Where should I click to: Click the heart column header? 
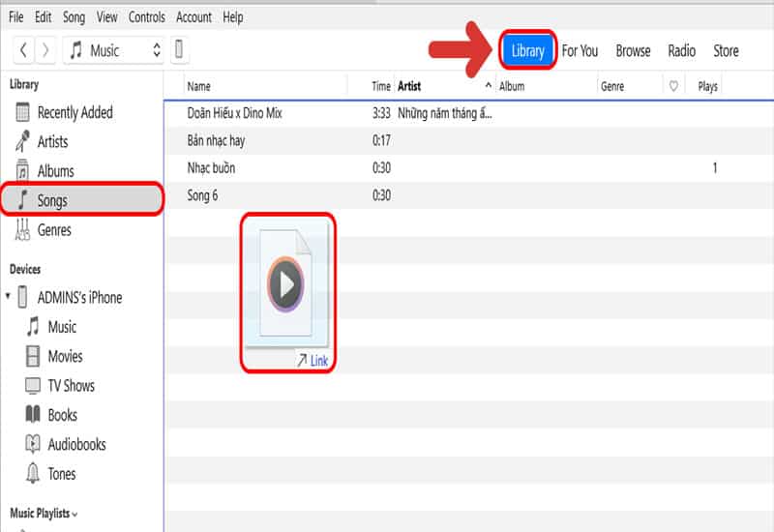(673, 86)
